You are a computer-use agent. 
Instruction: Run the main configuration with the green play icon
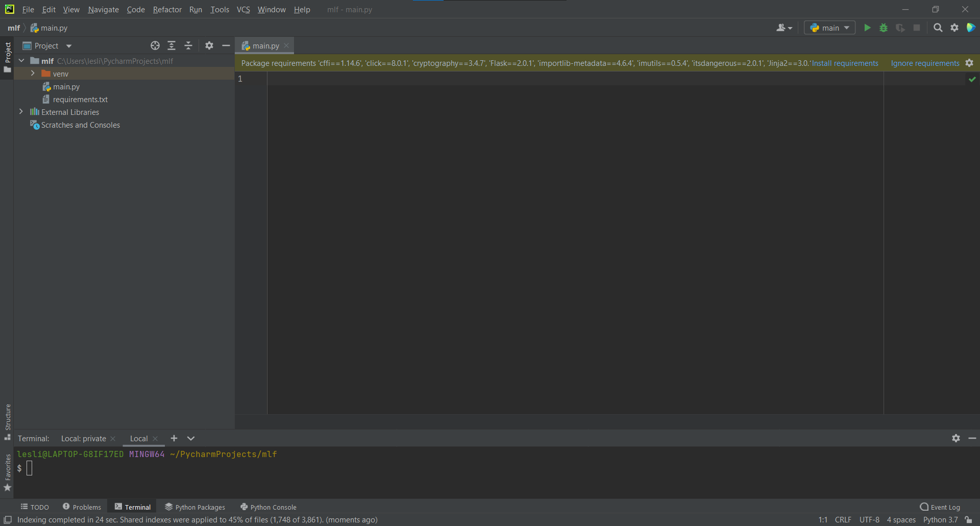(867, 28)
